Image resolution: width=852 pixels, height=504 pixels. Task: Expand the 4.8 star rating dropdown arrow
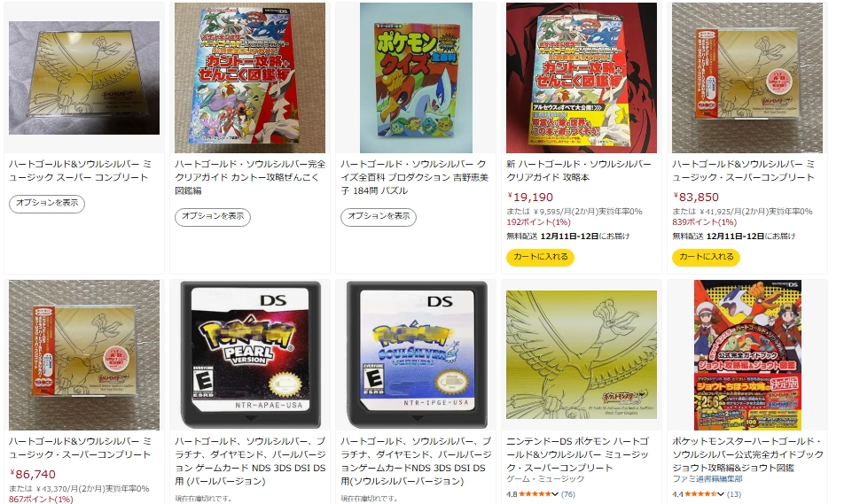(x=555, y=494)
